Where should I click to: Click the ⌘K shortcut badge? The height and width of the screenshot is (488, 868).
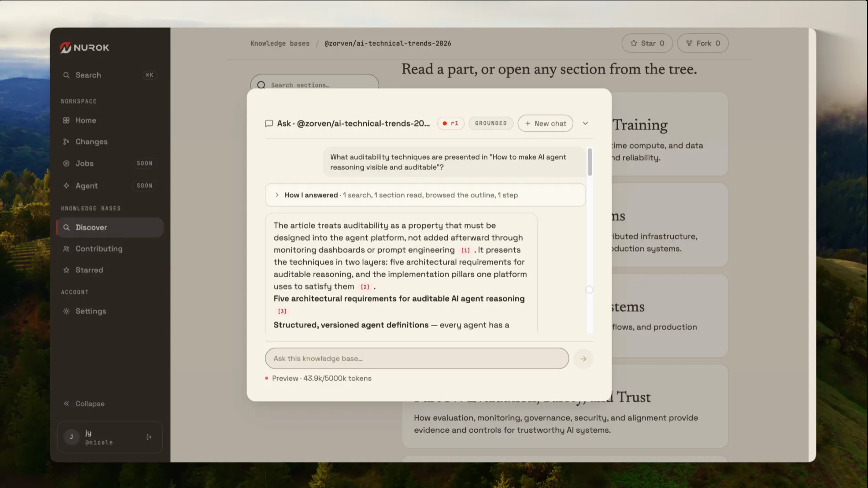pyautogui.click(x=150, y=75)
